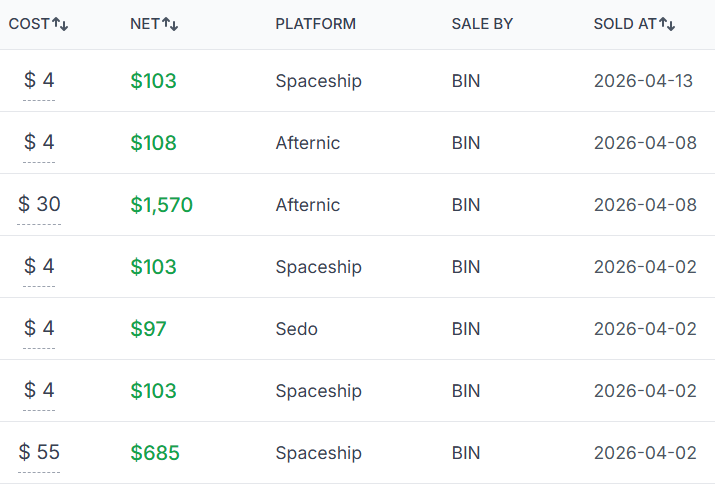Click Afternic in the $1,570 row
This screenshot has height=487, width=715.
[x=307, y=205]
